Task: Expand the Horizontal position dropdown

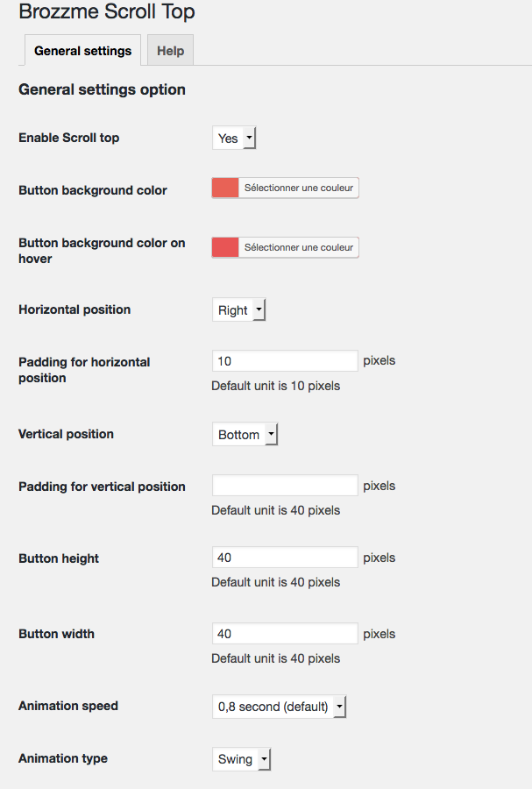Action: [x=238, y=310]
